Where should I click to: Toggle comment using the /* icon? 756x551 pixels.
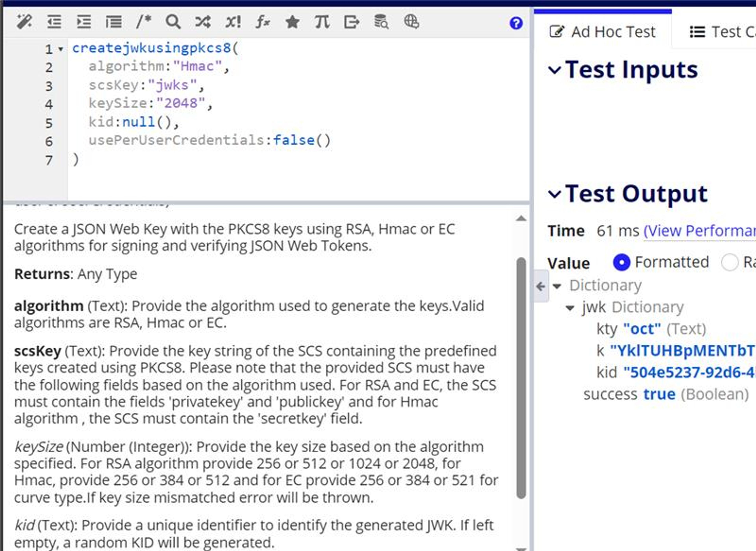pos(144,22)
